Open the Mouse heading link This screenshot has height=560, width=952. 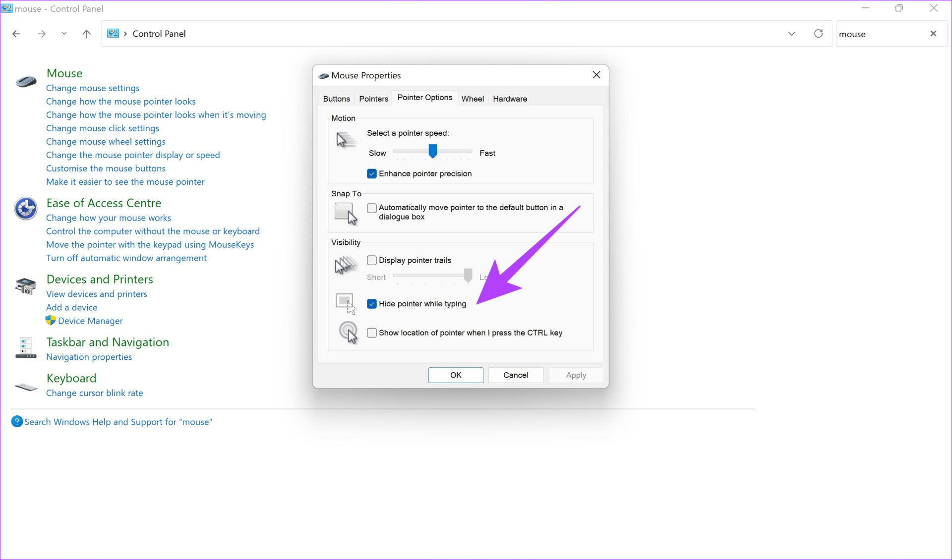pos(64,73)
